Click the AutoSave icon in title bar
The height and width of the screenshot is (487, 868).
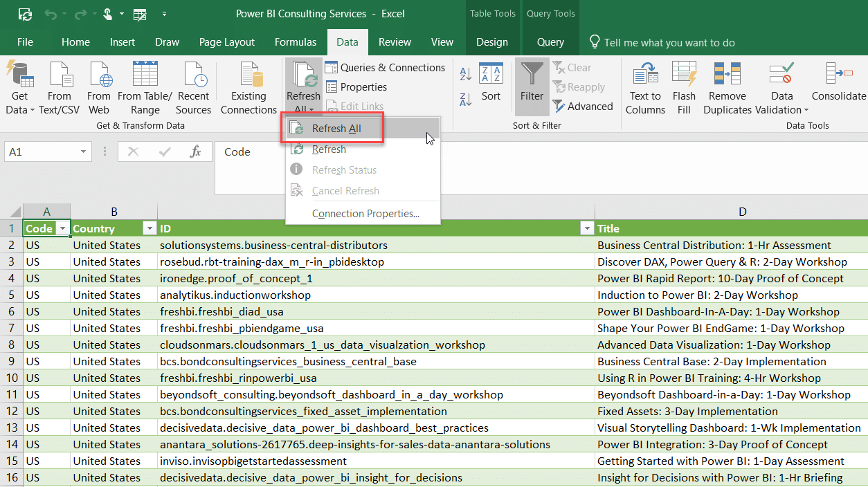(25, 14)
